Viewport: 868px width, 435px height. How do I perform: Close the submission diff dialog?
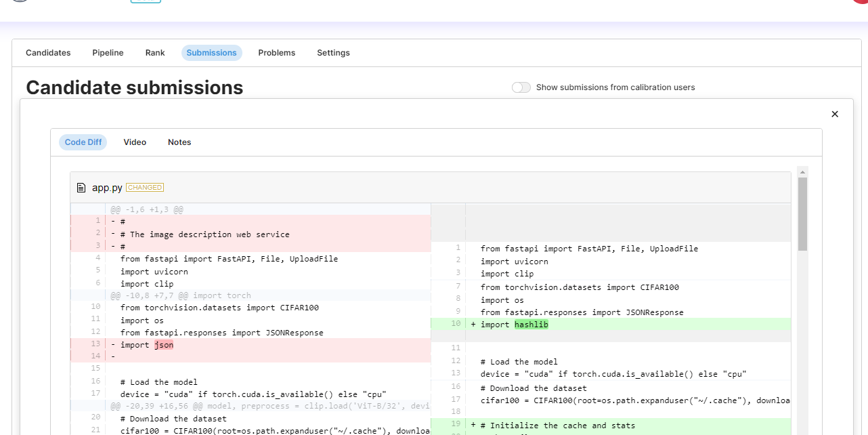(x=835, y=114)
